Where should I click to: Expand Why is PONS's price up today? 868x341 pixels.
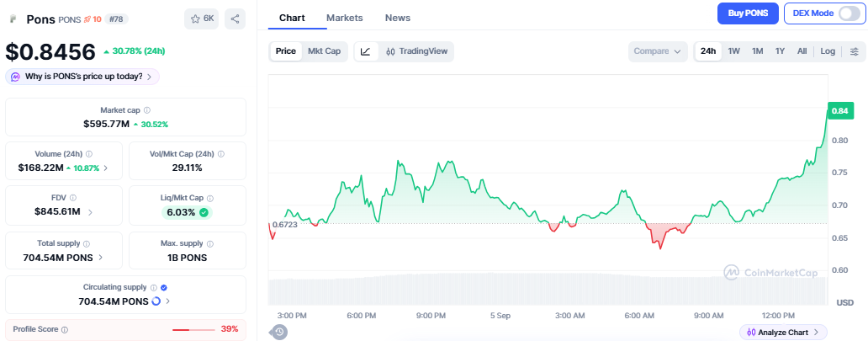pyautogui.click(x=82, y=77)
